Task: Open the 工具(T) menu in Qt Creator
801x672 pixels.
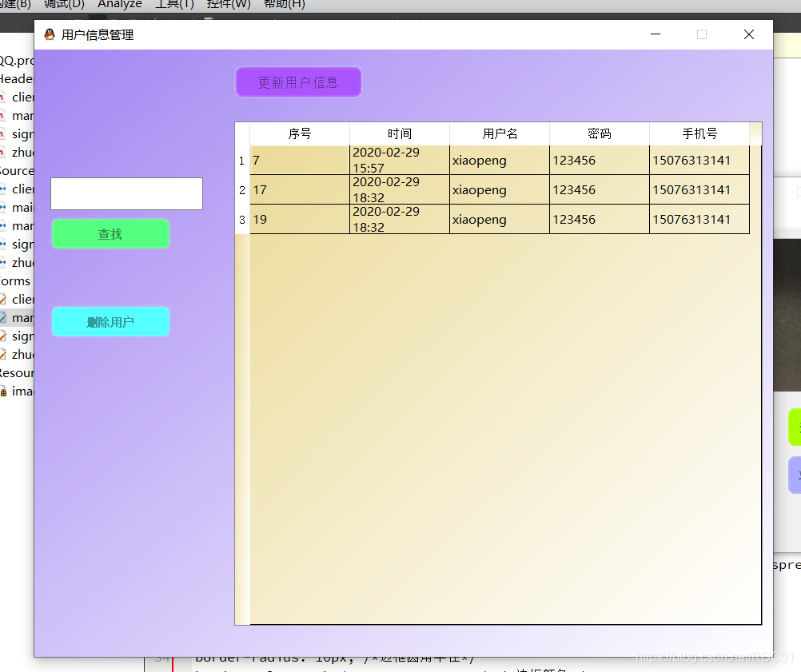Action: click(175, 4)
